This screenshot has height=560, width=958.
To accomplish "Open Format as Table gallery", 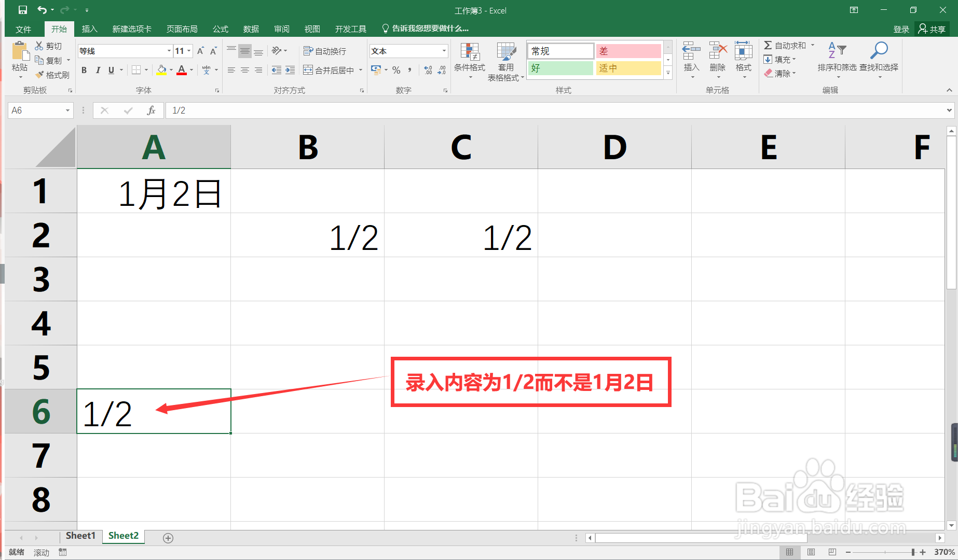I will (x=506, y=61).
